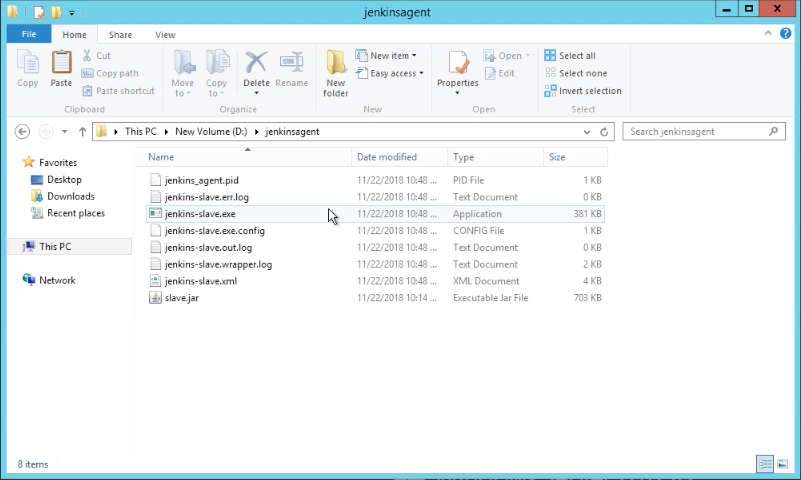Click the Forward navigation arrow
801x480 pixels.
click(x=45, y=132)
